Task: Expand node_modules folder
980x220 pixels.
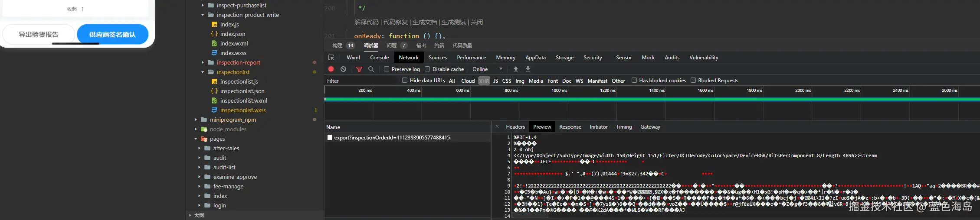Action: click(196, 129)
